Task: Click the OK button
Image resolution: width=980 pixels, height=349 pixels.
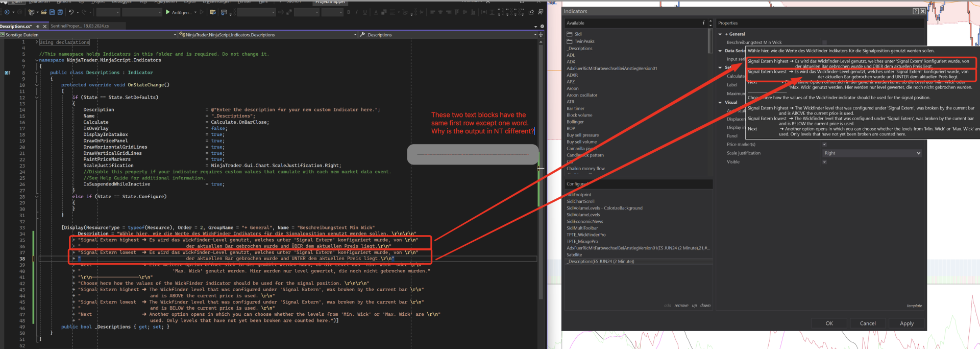Action: point(829,323)
